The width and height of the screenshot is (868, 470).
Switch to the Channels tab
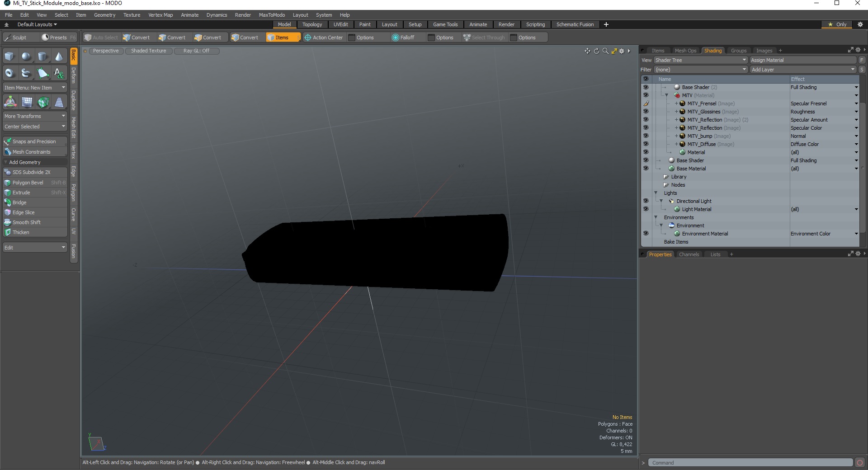tap(689, 254)
